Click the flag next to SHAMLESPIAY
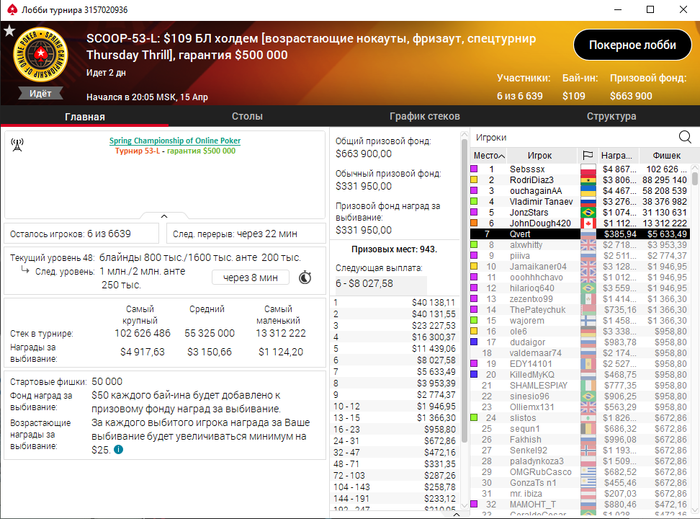 click(x=588, y=386)
